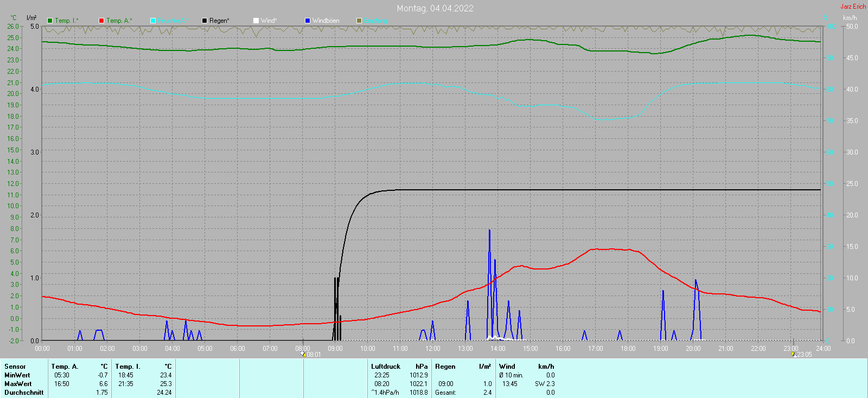
Task: Click the Temp. A. legend label
Action: (x=119, y=21)
